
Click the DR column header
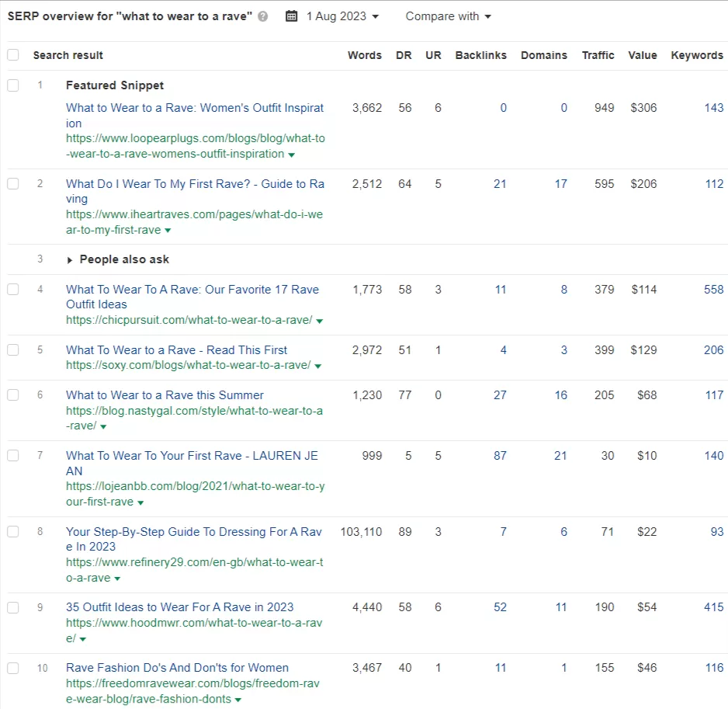[404, 55]
